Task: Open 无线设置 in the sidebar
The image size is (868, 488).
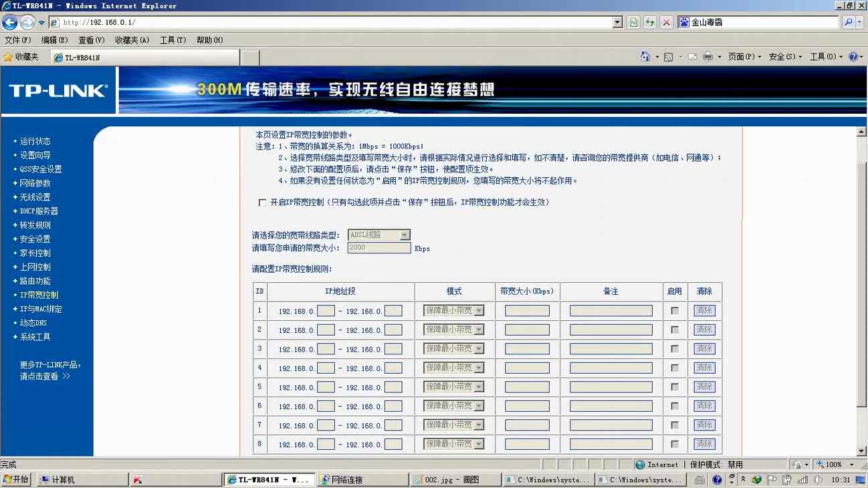Action: click(x=35, y=197)
